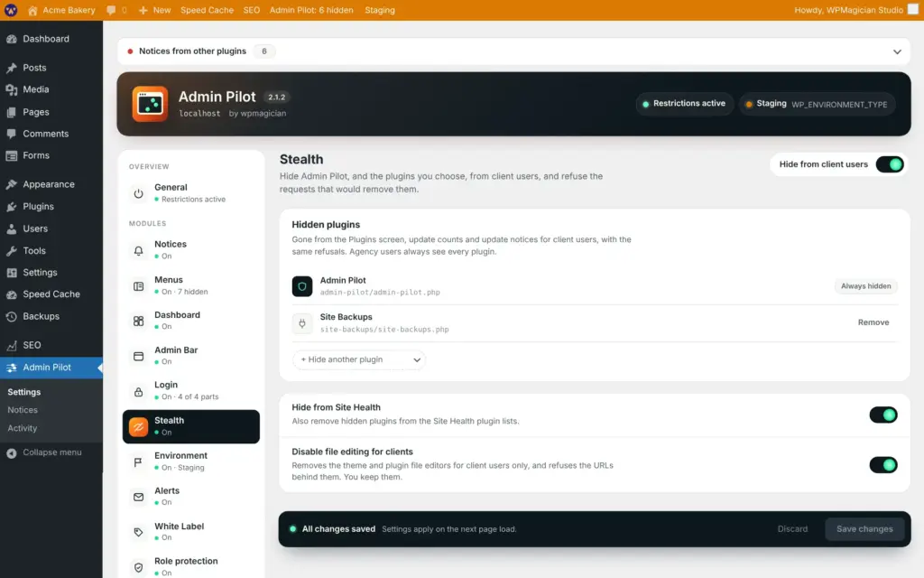Remove Site Backups from hidden plugins
The width and height of the screenshot is (924, 578).
pos(873,322)
